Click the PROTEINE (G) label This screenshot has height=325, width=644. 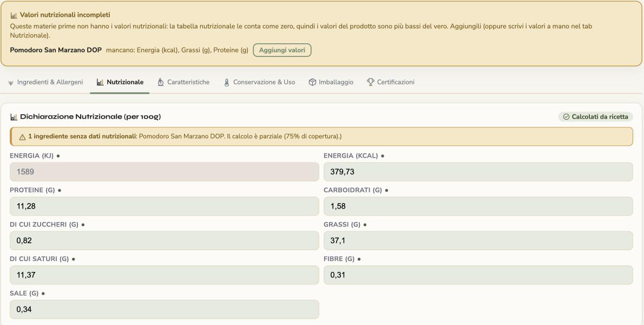pos(32,190)
